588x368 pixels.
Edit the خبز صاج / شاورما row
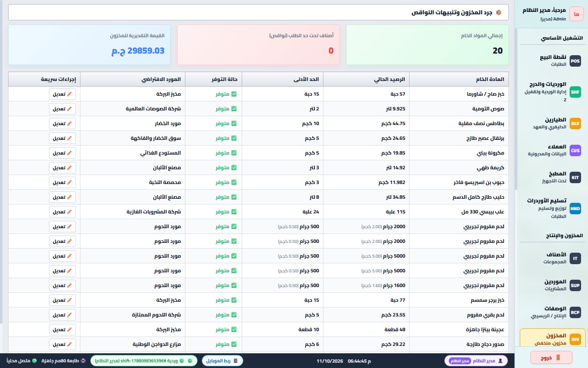[x=62, y=94]
